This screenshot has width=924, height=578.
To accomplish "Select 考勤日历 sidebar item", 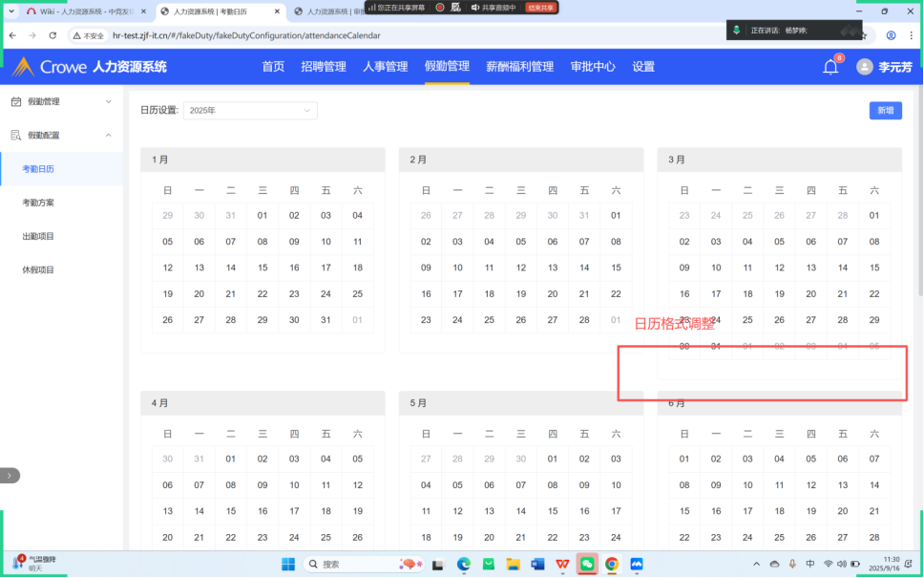I will point(62,169).
